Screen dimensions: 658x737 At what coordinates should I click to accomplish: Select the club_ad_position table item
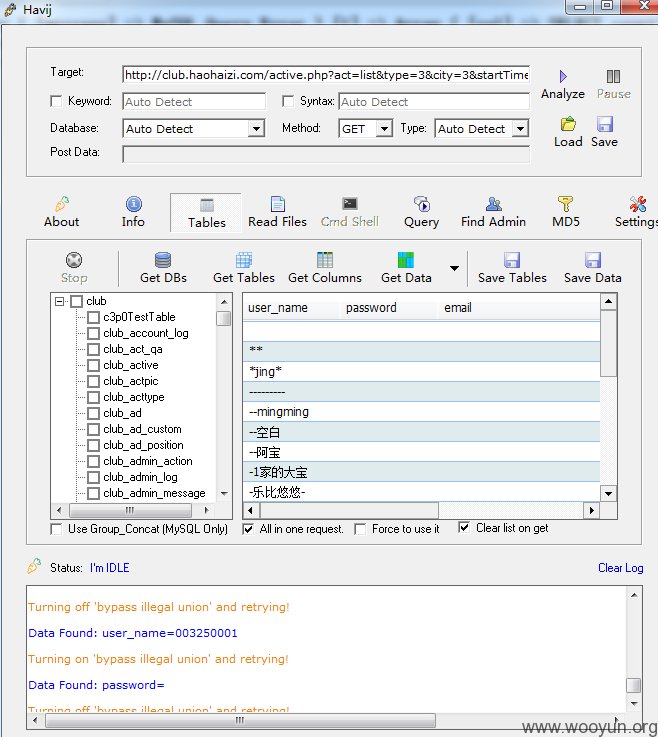143,446
